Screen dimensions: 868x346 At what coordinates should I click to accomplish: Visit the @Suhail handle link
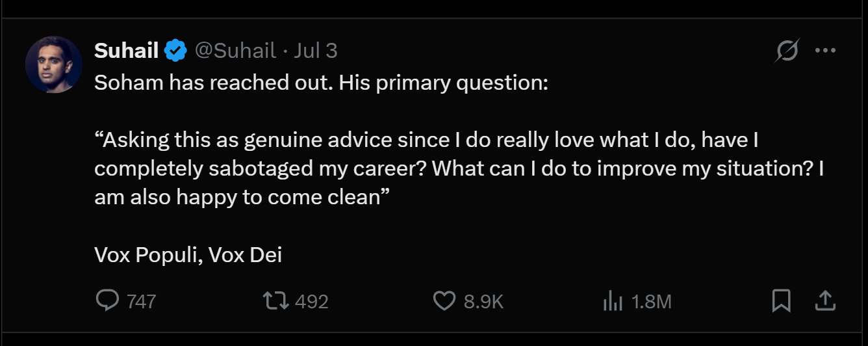coord(235,51)
